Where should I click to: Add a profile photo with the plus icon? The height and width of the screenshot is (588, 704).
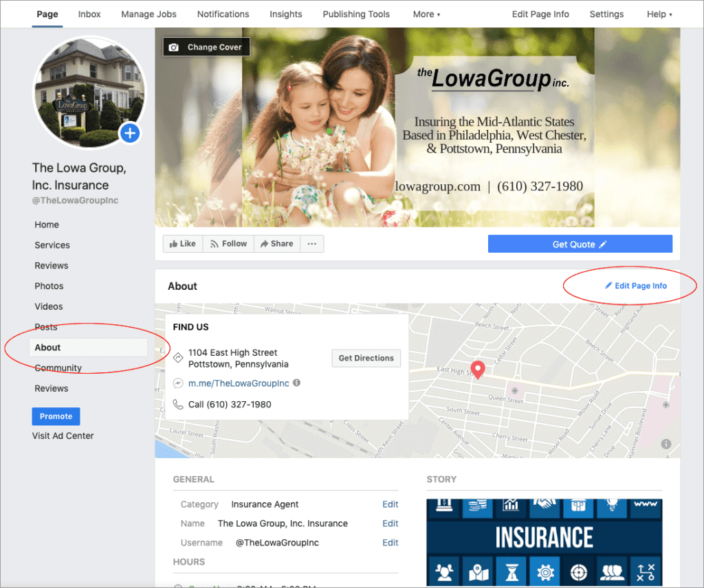130,133
